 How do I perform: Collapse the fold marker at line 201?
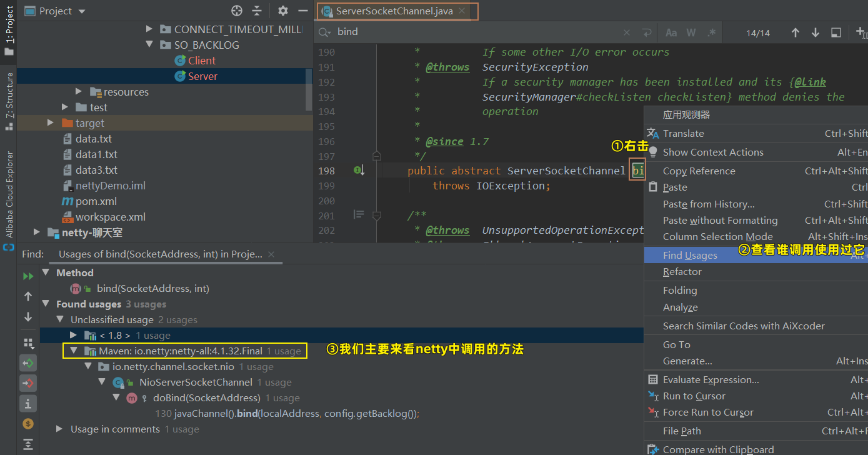tap(376, 215)
